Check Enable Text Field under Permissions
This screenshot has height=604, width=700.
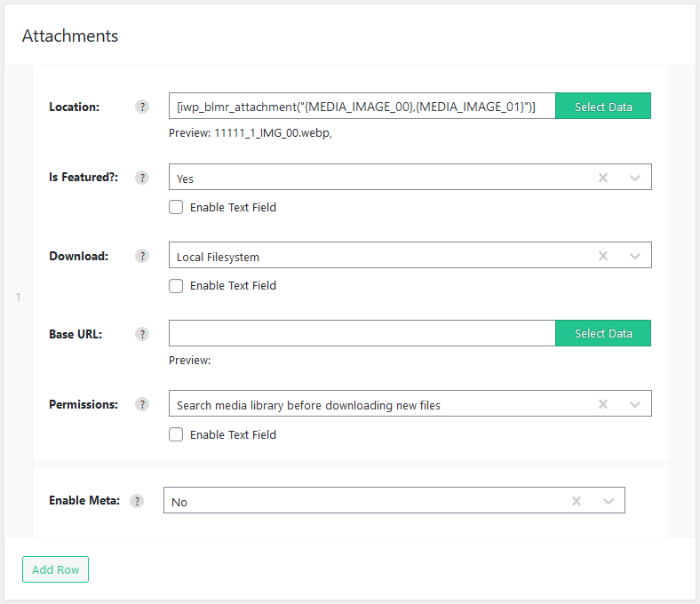click(176, 434)
